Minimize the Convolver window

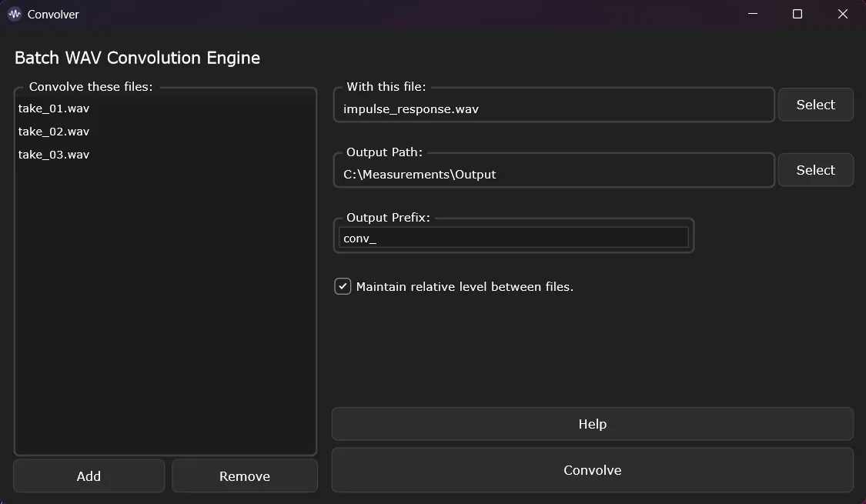[x=753, y=15]
